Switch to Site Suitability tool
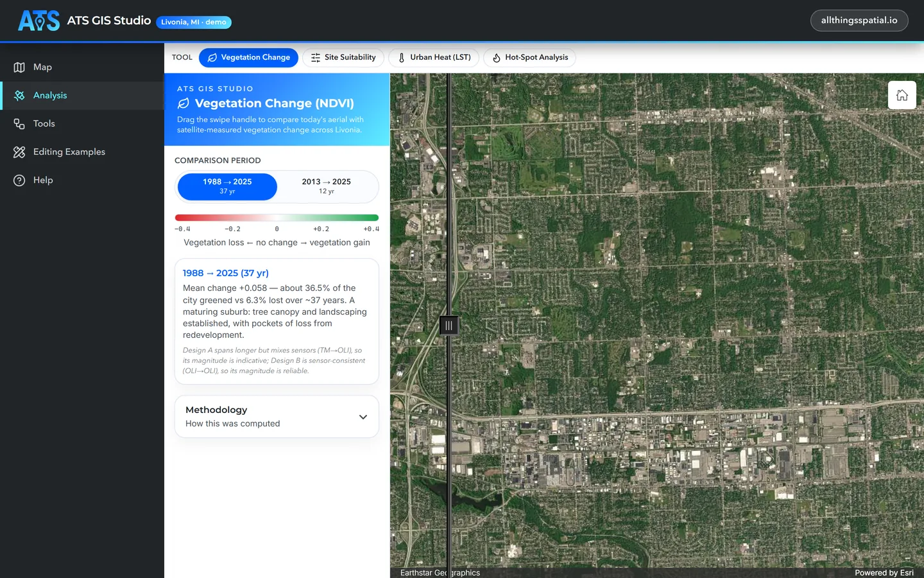This screenshot has height=578, width=924. 343,58
